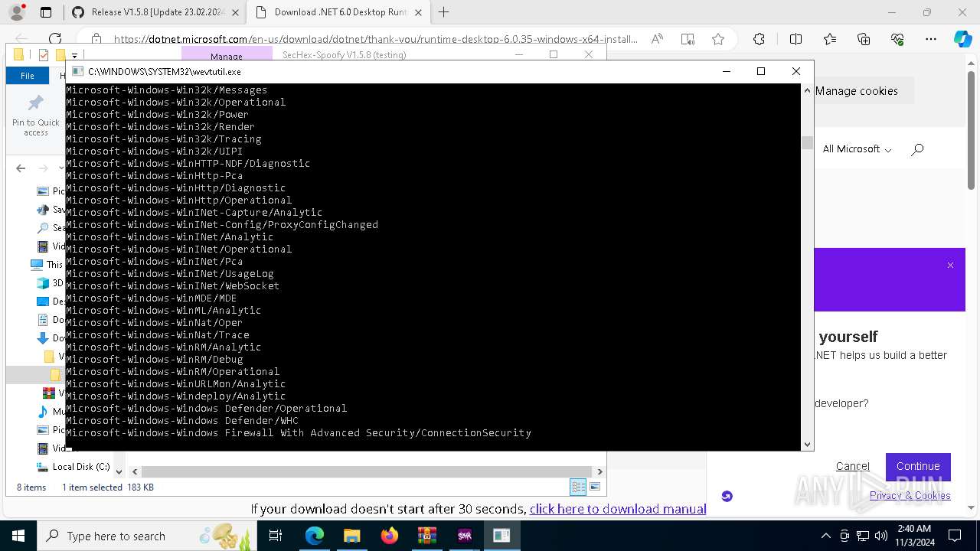Show hidden system tray icons
The height and width of the screenshot is (551, 980).
point(825,536)
